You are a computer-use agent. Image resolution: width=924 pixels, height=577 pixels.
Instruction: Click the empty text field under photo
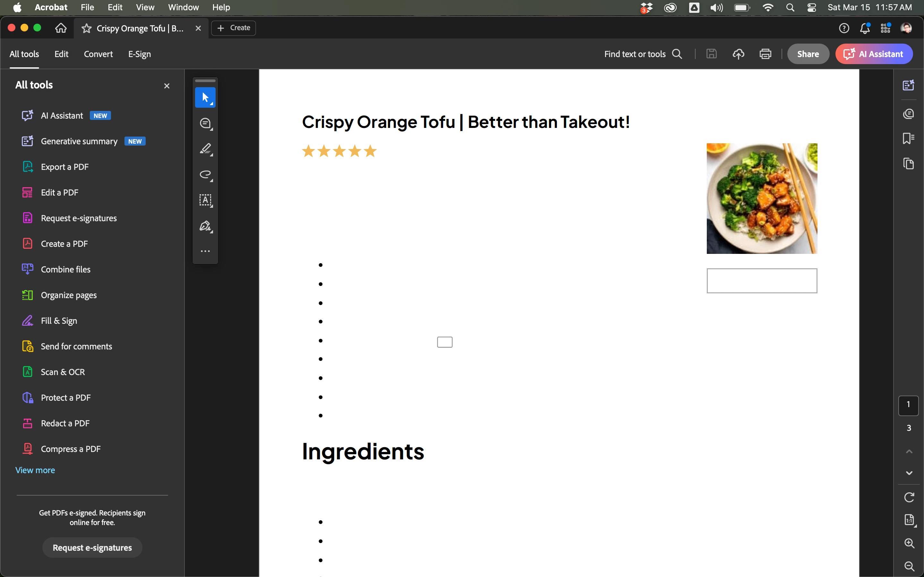click(761, 281)
